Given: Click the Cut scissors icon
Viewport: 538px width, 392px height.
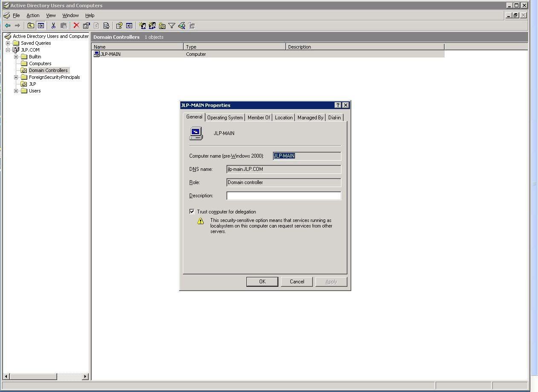Looking at the screenshot, I should pyautogui.click(x=53, y=26).
